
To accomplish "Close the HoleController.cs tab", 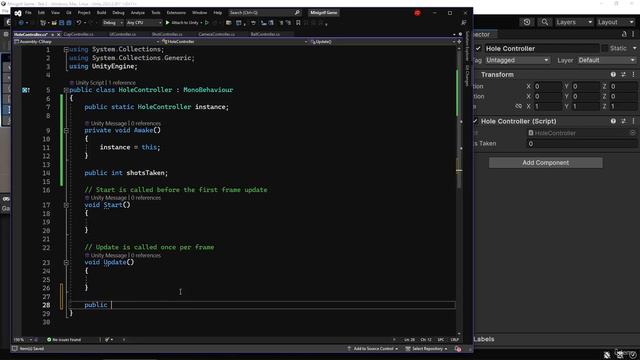I will (x=58, y=35).
